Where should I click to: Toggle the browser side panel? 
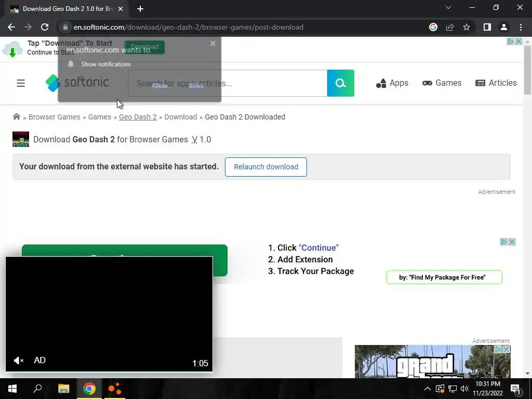coord(487,27)
